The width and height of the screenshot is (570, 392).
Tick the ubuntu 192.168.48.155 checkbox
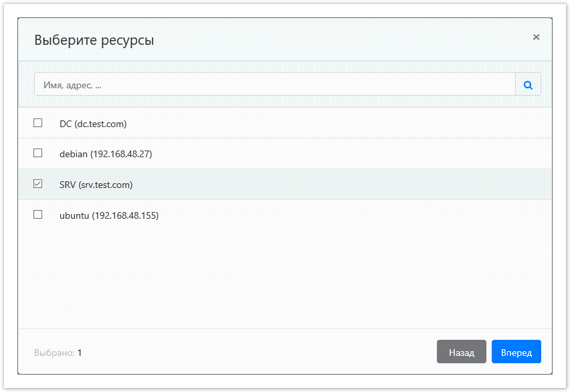coord(38,215)
